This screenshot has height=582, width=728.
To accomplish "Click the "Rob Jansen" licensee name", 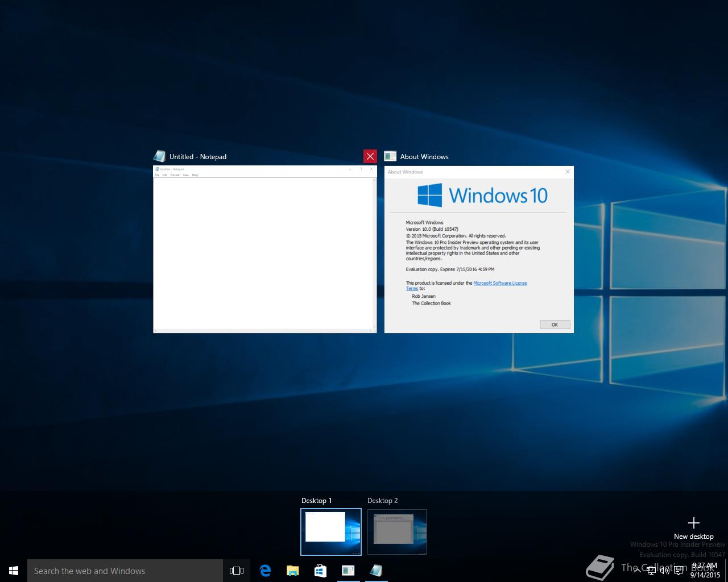I will (x=424, y=296).
